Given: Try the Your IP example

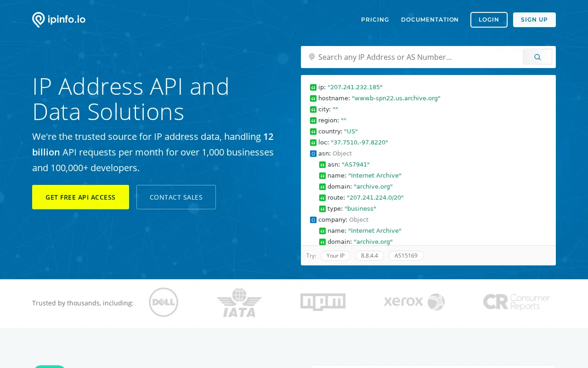Looking at the screenshot, I should (x=335, y=256).
